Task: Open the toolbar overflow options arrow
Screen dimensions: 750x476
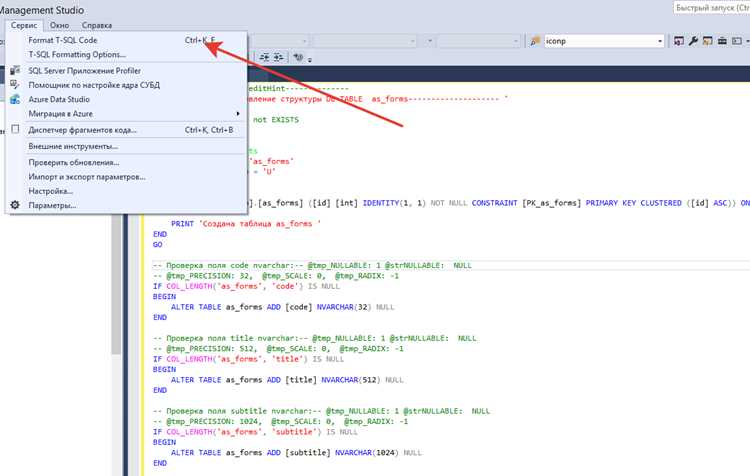Action: (x=747, y=41)
